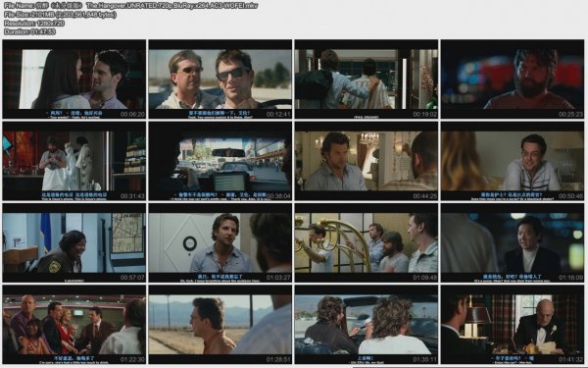Click the Resolution 1280x720 text
588x368 pixels.
[34, 24]
